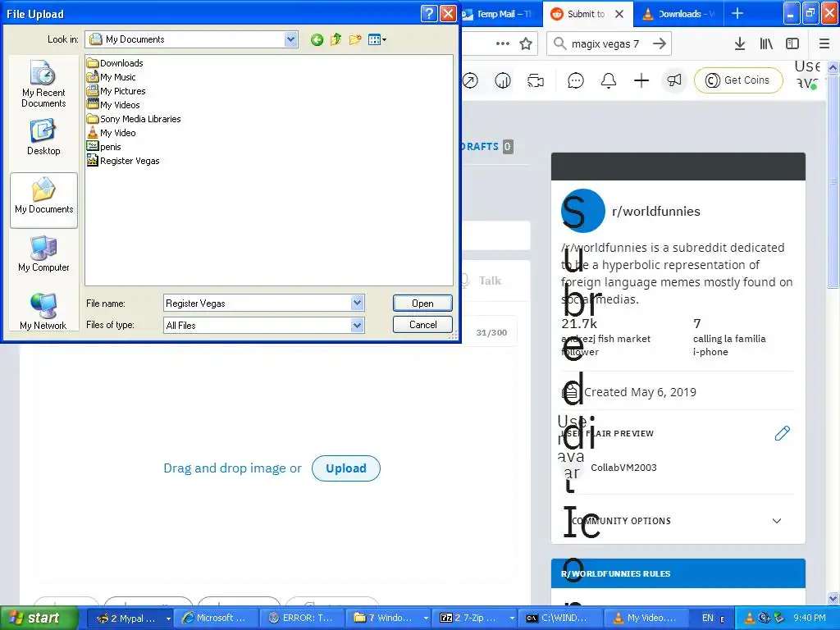Select the My Music folder
The image size is (840, 630).
[x=112, y=76]
